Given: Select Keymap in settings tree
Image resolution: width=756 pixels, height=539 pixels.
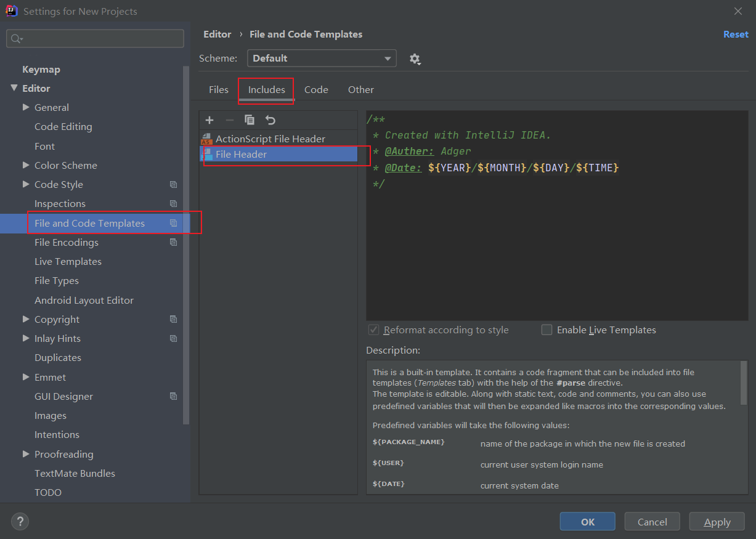Looking at the screenshot, I should 41,70.
